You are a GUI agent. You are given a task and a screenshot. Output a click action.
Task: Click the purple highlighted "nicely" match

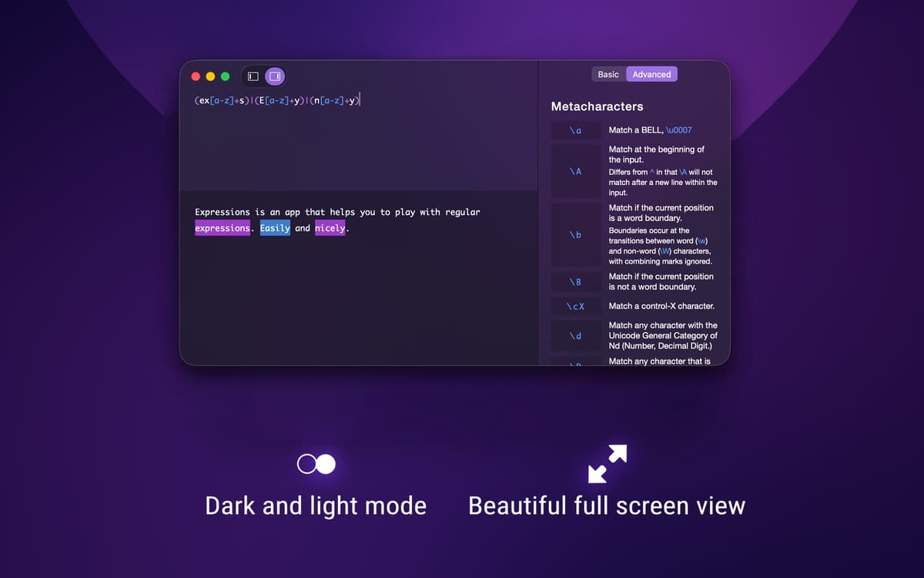point(330,228)
